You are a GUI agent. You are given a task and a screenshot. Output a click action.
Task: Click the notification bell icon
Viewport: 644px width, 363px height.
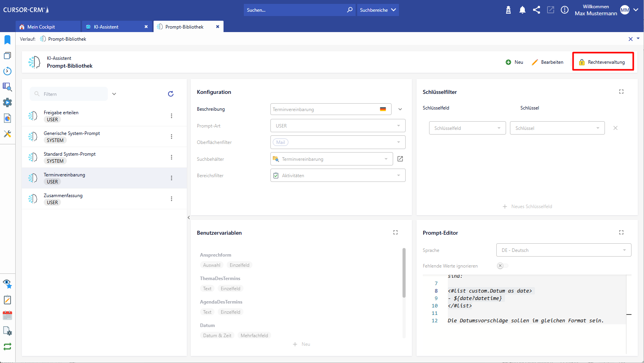tap(522, 10)
